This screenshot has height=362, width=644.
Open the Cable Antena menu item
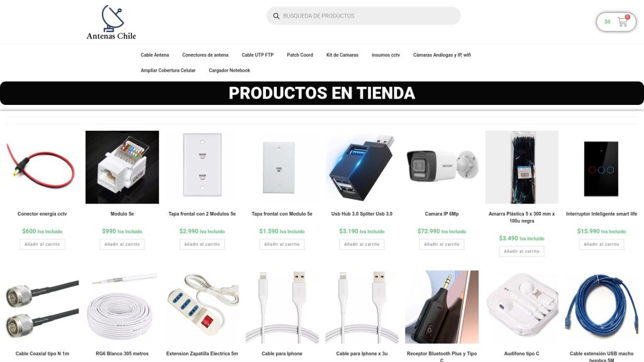155,55
